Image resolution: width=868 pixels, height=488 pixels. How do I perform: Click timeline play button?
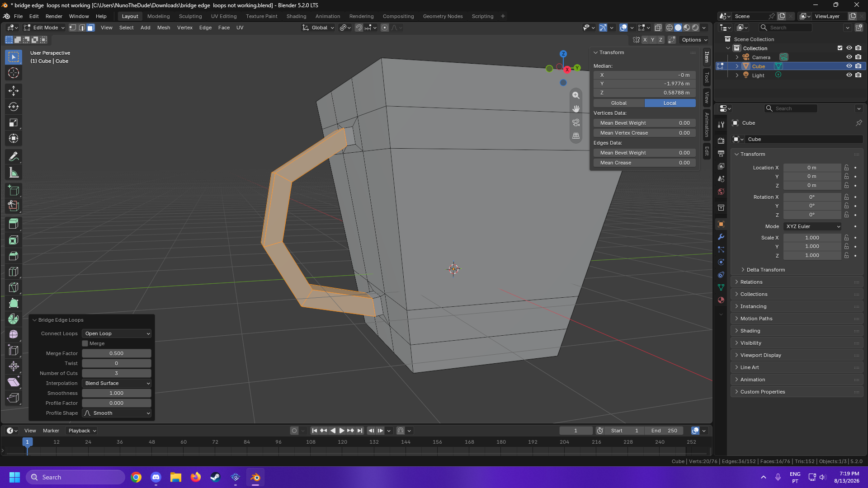click(x=342, y=431)
